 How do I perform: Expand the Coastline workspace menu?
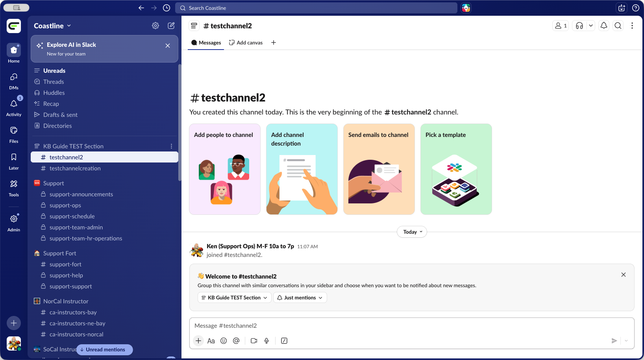(x=52, y=26)
